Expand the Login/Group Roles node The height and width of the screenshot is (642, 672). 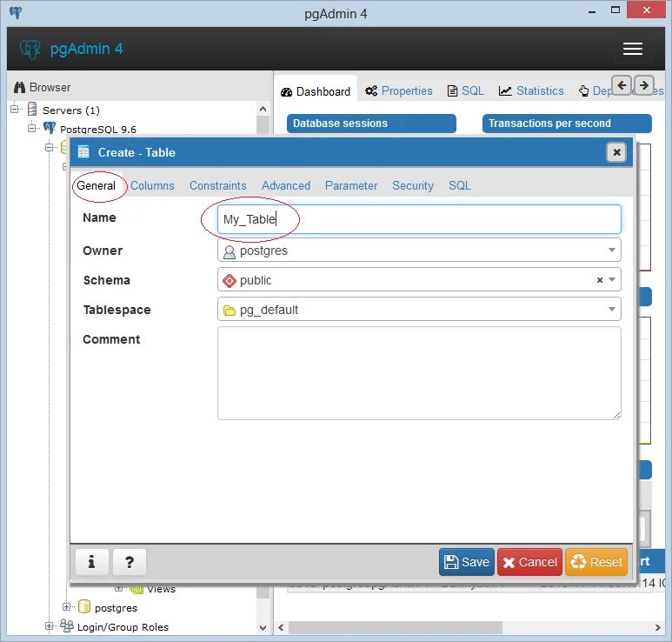[x=49, y=626]
